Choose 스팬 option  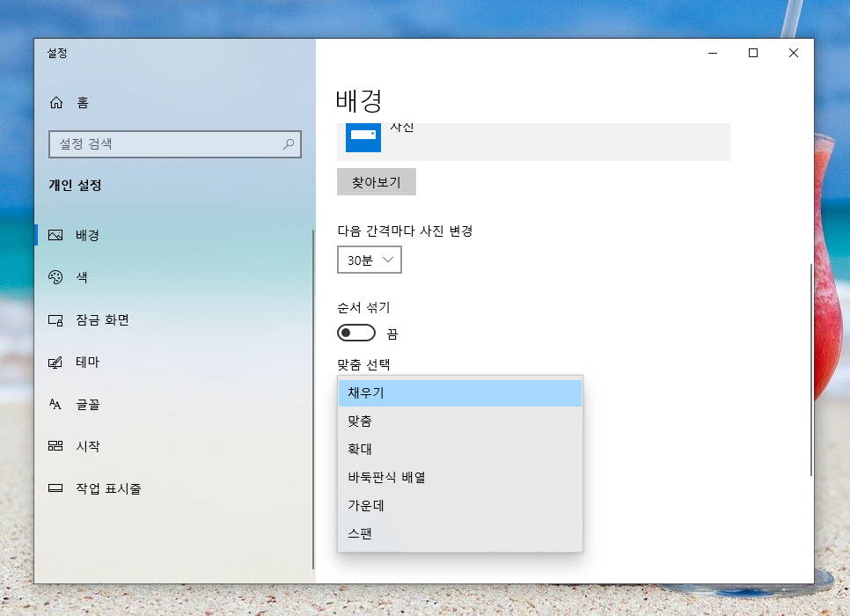[460, 534]
